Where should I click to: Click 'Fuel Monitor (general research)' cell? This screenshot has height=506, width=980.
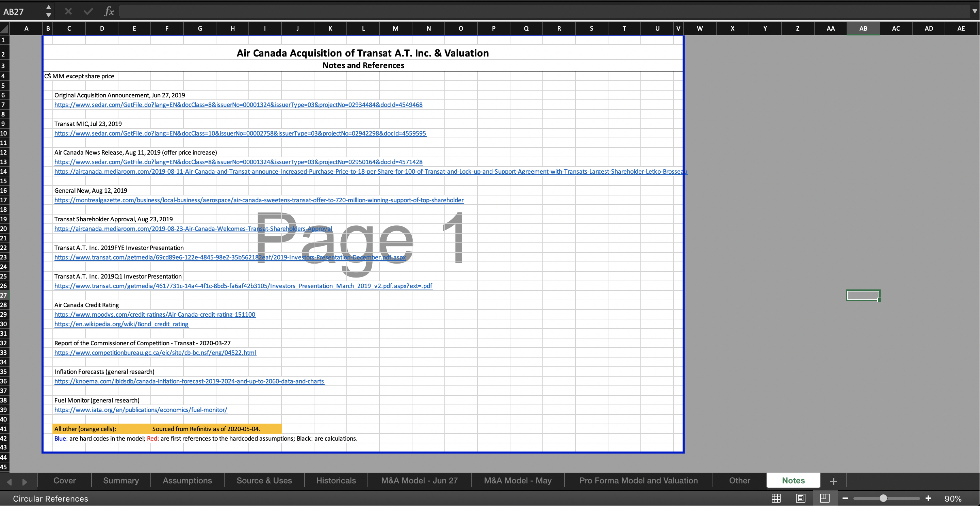(97, 400)
